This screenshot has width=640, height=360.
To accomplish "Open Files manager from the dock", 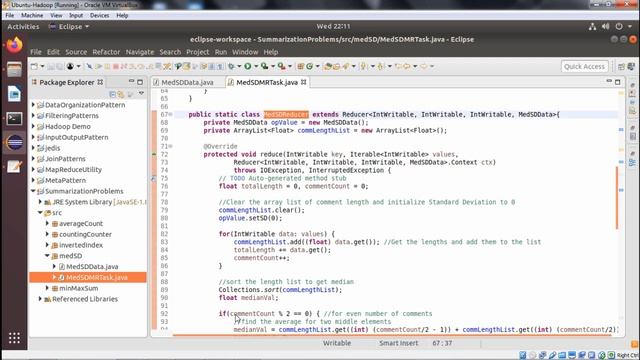I will pos(14,69).
